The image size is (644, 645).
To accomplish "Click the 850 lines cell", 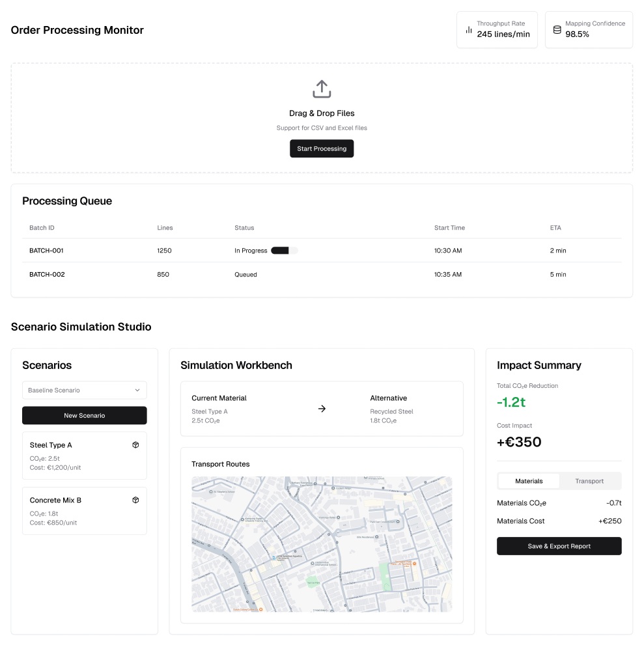I will pos(163,275).
